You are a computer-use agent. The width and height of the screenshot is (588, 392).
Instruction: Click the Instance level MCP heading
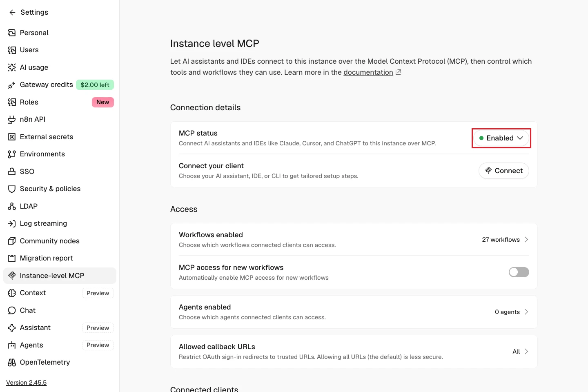[215, 44]
